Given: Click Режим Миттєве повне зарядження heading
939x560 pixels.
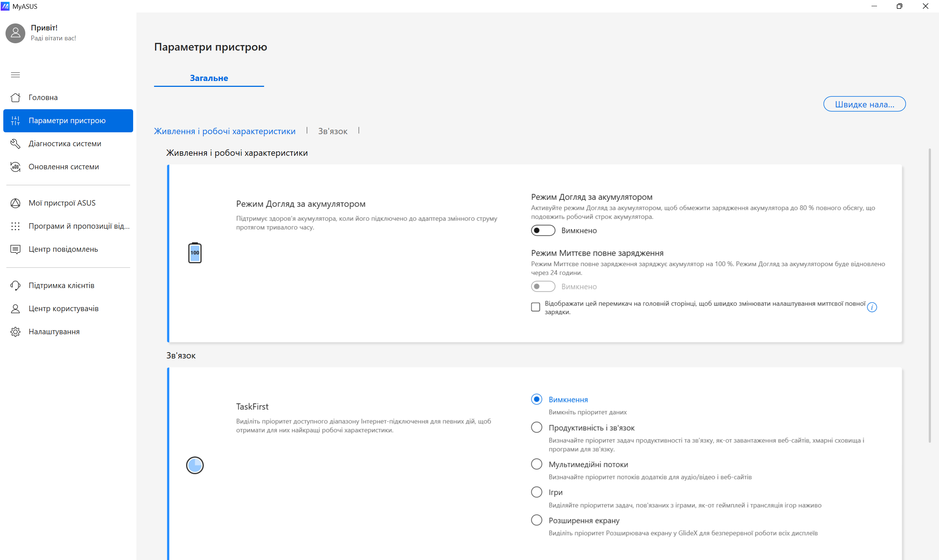Looking at the screenshot, I should 597,253.
